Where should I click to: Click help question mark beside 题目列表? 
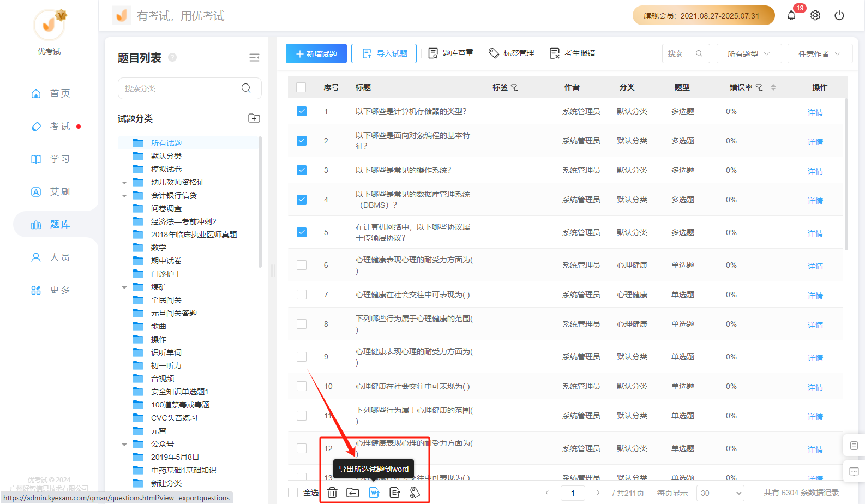click(x=172, y=57)
